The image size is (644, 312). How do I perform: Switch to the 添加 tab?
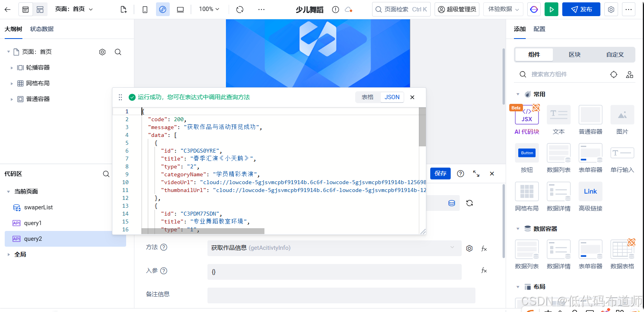coord(520,29)
